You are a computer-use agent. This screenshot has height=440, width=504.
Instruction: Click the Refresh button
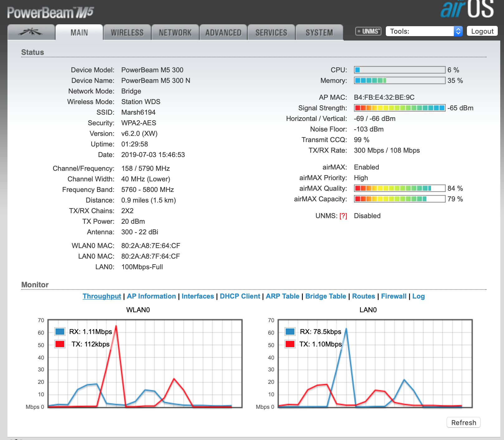[x=463, y=423]
